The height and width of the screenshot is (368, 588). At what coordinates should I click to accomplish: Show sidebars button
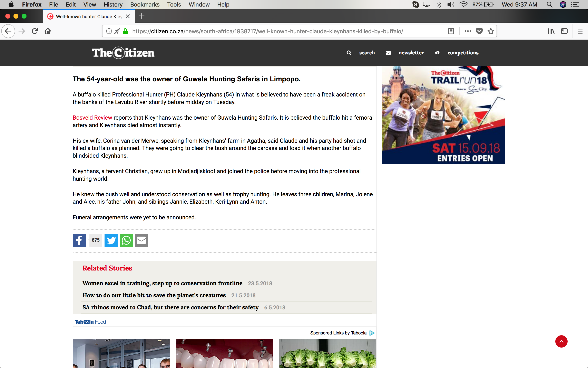564,31
